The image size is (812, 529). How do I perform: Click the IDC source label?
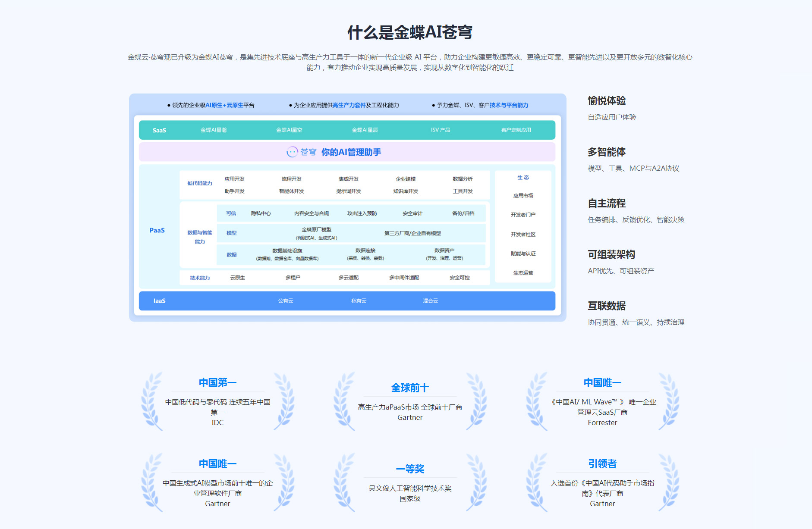pyautogui.click(x=217, y=423)
